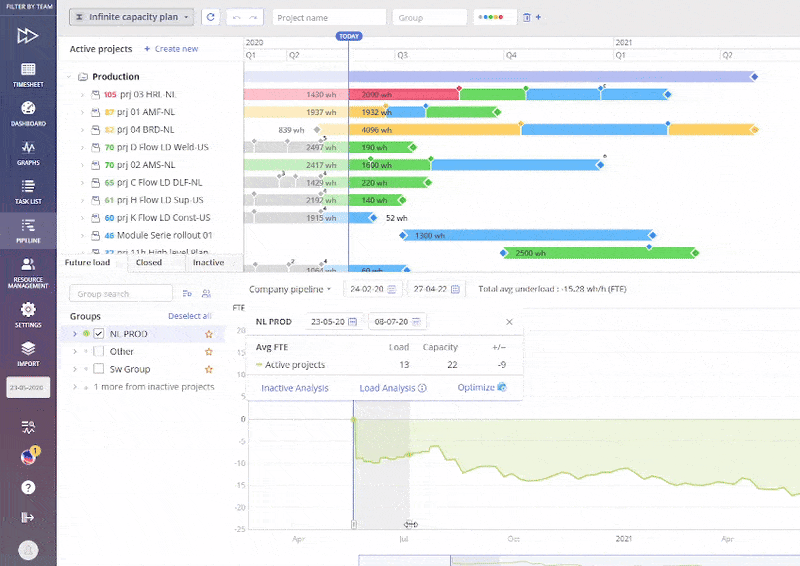The image size is (800, 566).
Task: Close the NL PROD details popup
Action: coord(509,322)
